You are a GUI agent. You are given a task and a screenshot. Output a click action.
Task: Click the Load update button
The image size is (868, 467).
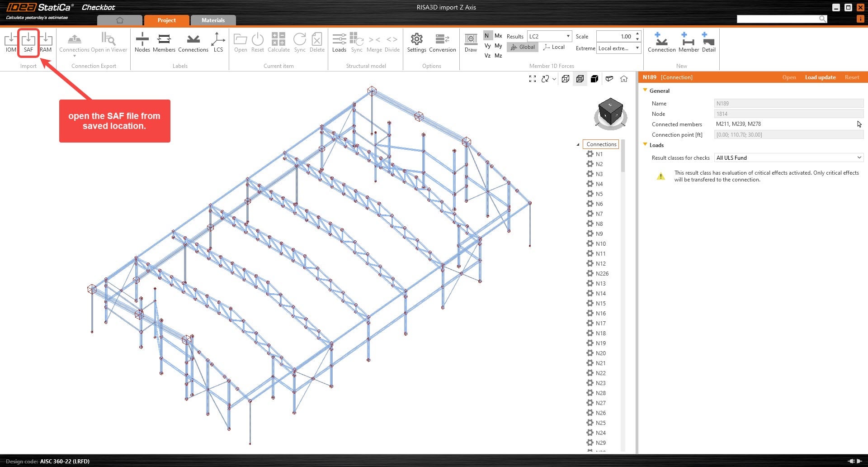click(820, 77)
